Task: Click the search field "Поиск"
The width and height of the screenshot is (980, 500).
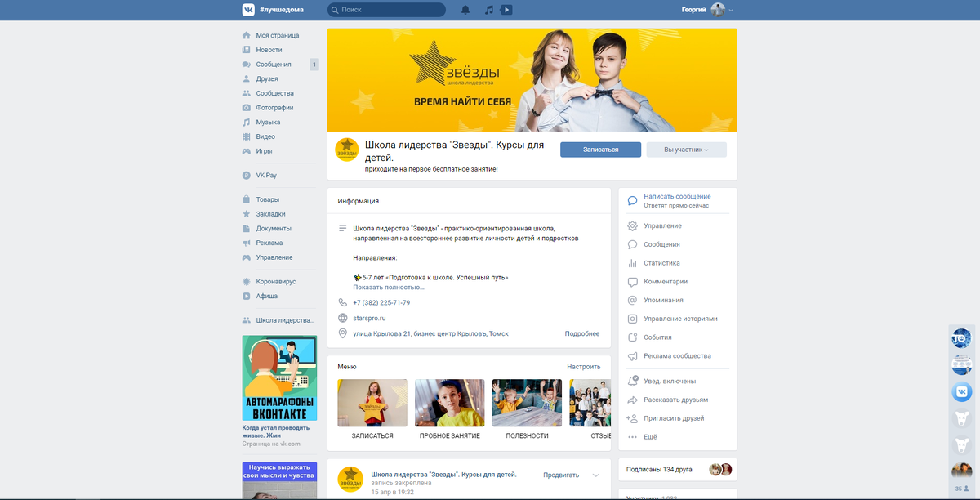Action: click(387, 10)
